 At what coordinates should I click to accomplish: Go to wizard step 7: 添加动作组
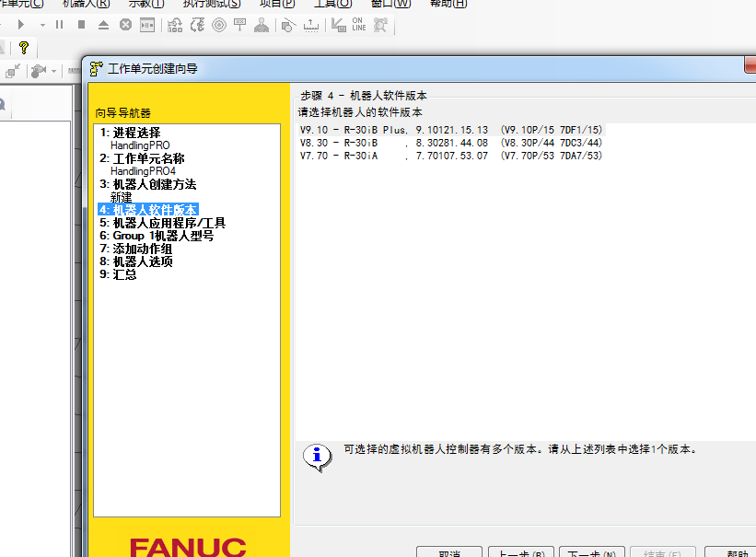click(x=136, y=249)
